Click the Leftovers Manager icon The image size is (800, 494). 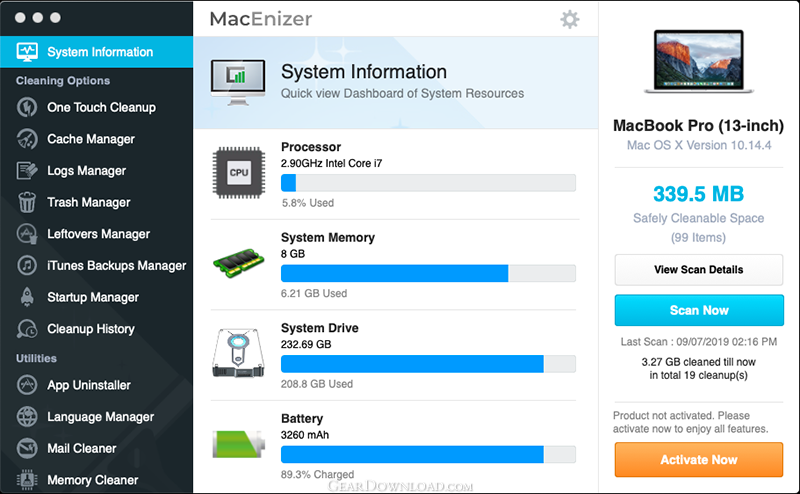[x=27, y=234]
